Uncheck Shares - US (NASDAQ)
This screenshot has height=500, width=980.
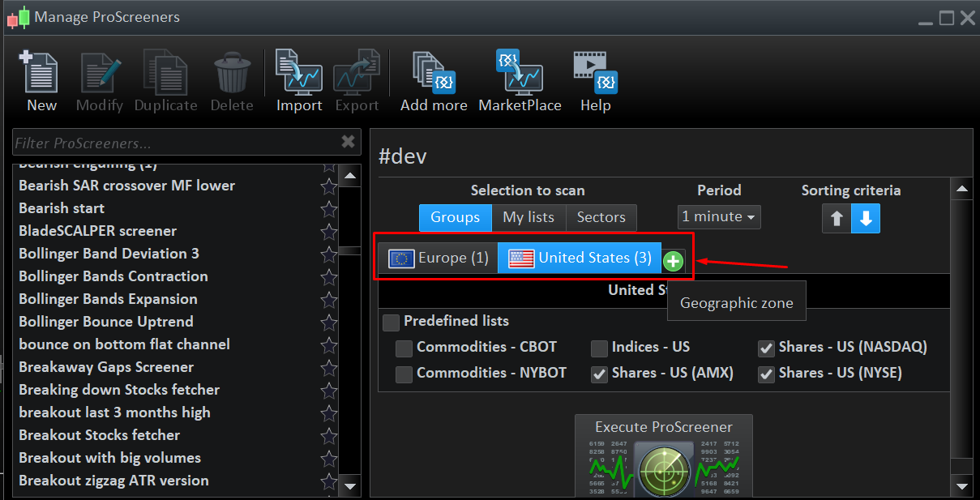pyautogui.click(x=766, y=348)
